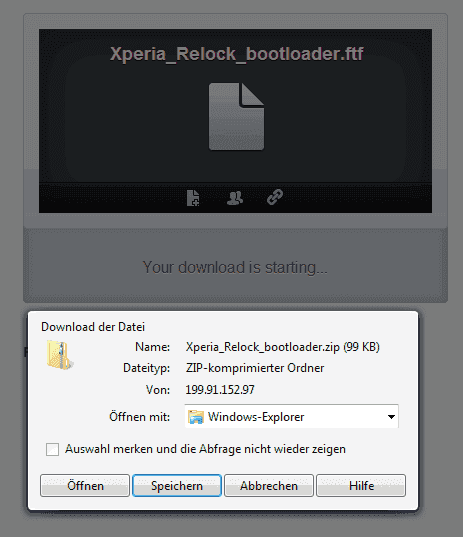Click the Abbrechen button
Screen dimensions: 463x537
[x=269, y=486]
